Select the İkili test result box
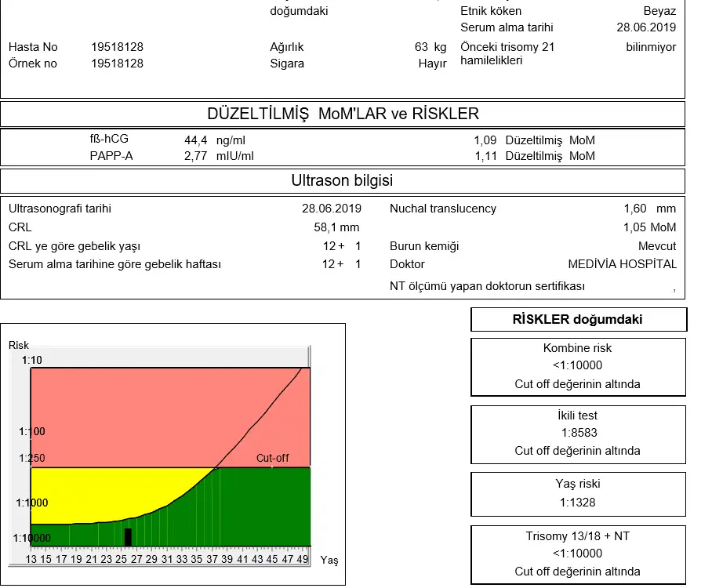Screen dimensions: 712x588 tap(578, 433)
